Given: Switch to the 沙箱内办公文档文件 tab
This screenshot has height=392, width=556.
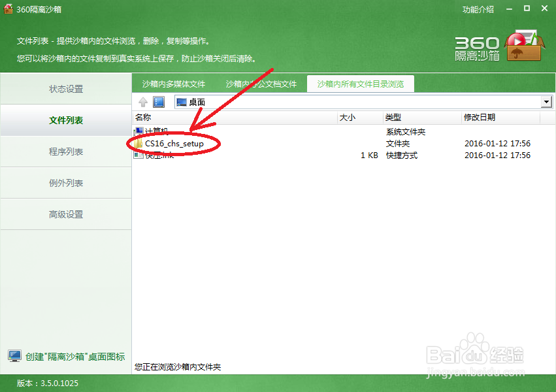Looking at the screenshot, I should tap(261, 84).
